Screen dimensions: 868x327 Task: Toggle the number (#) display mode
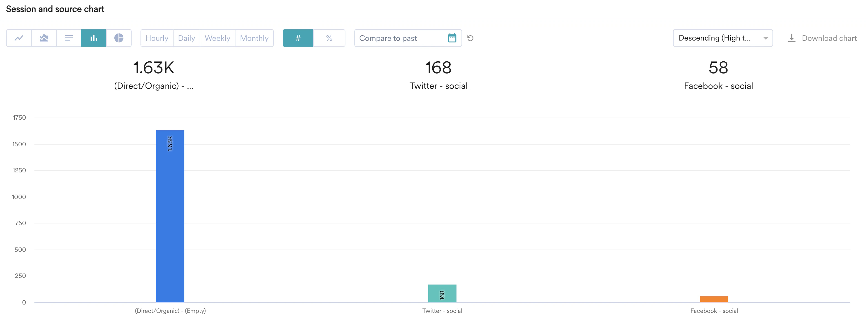tap(298, 38)
